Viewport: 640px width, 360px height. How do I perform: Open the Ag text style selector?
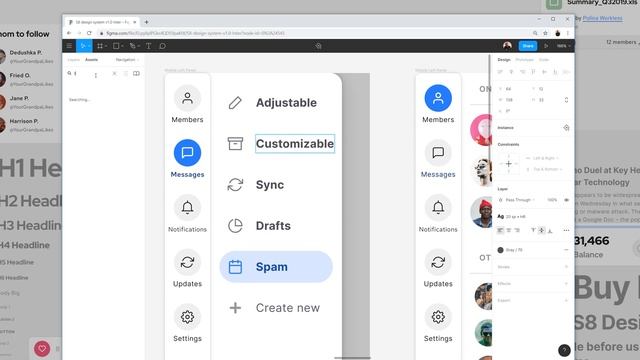512,216
